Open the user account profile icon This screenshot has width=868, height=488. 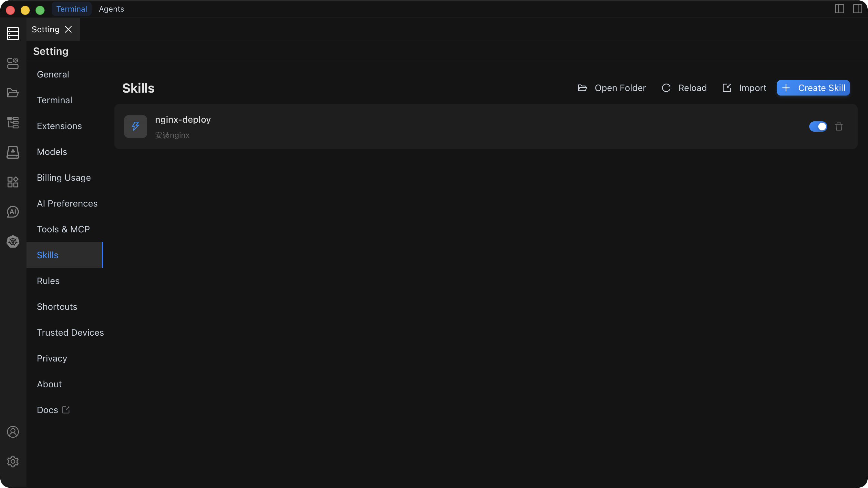pyautogui.click(x=13, y=432)
